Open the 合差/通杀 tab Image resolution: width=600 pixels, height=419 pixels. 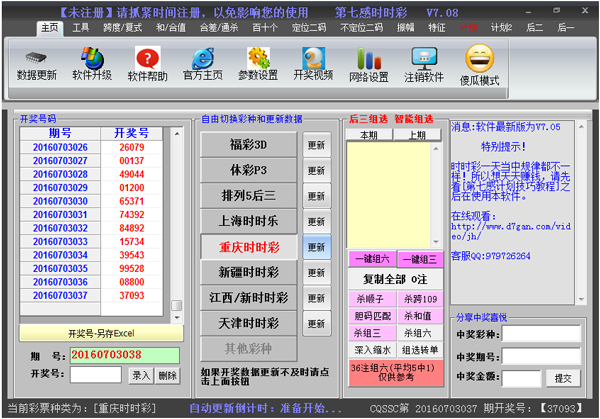(219, 28)
